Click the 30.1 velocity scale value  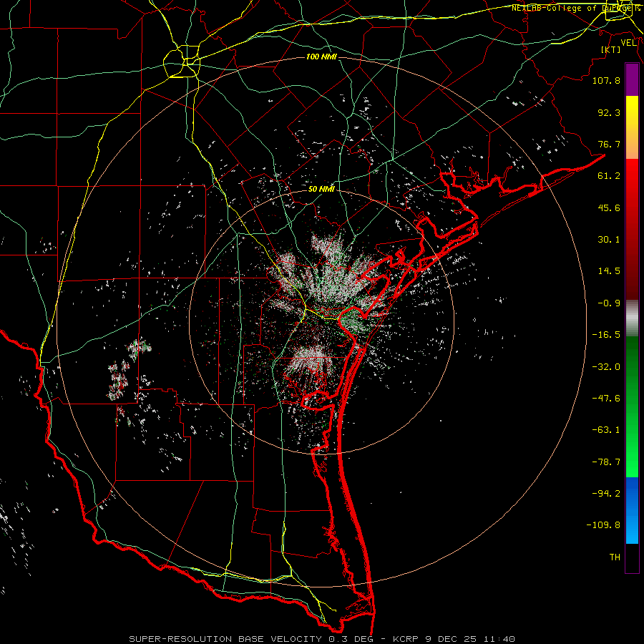coord(609,240)
